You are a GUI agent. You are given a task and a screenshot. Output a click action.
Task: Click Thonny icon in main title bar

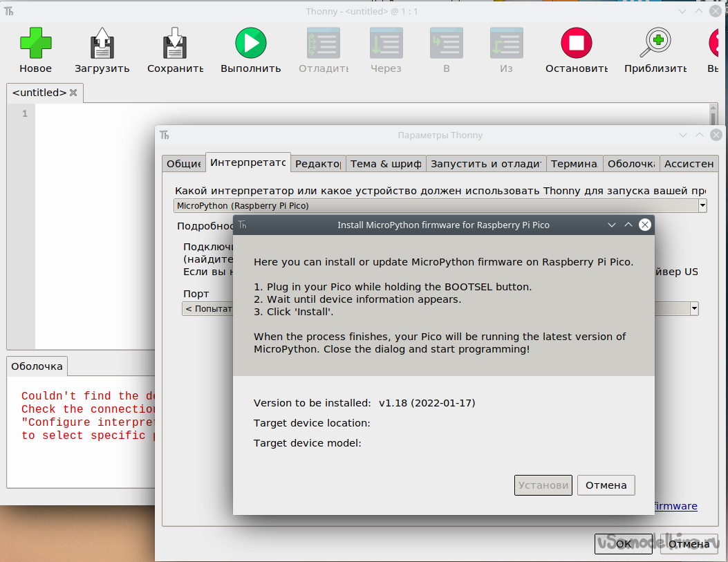tap(9, 11)
